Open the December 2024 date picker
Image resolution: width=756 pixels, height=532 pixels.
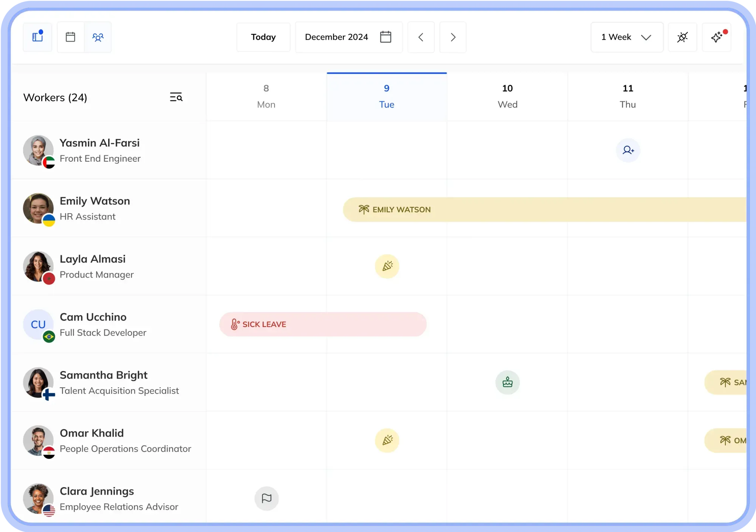tap(349, 37)
